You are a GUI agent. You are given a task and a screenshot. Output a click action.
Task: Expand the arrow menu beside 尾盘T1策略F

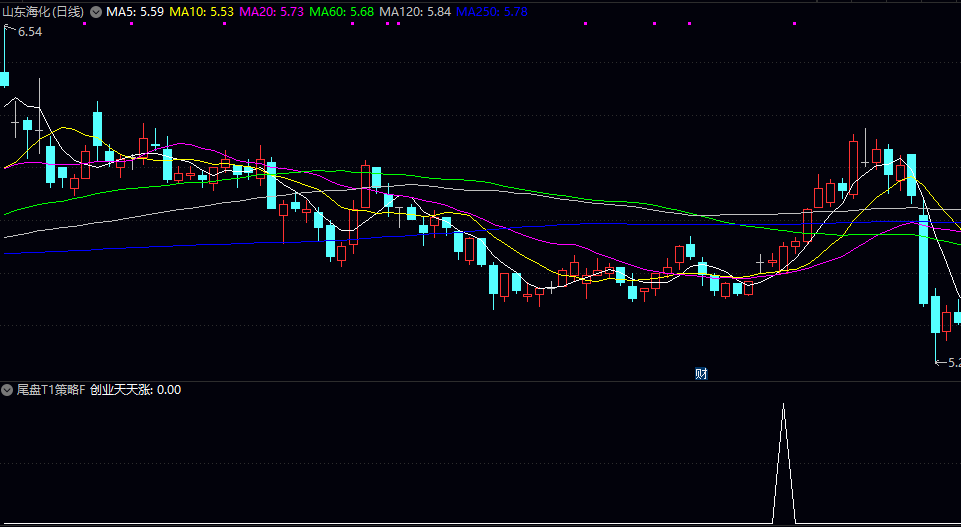click(x=8, y=390)
